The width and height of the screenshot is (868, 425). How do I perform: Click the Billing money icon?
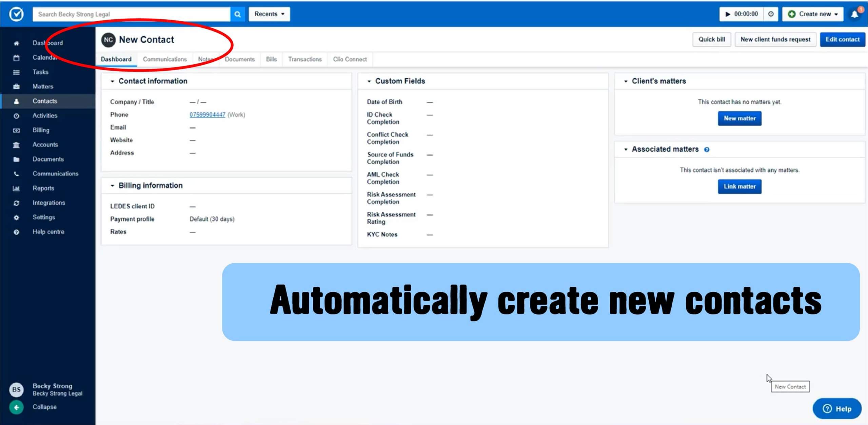(x=16, y=131)
